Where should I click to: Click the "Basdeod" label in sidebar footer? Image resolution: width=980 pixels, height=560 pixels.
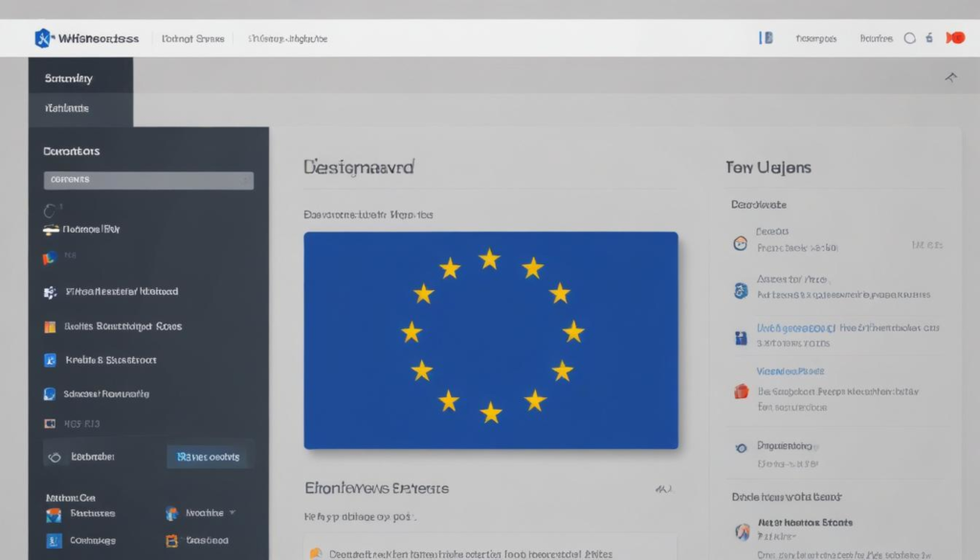click(207, 540)
